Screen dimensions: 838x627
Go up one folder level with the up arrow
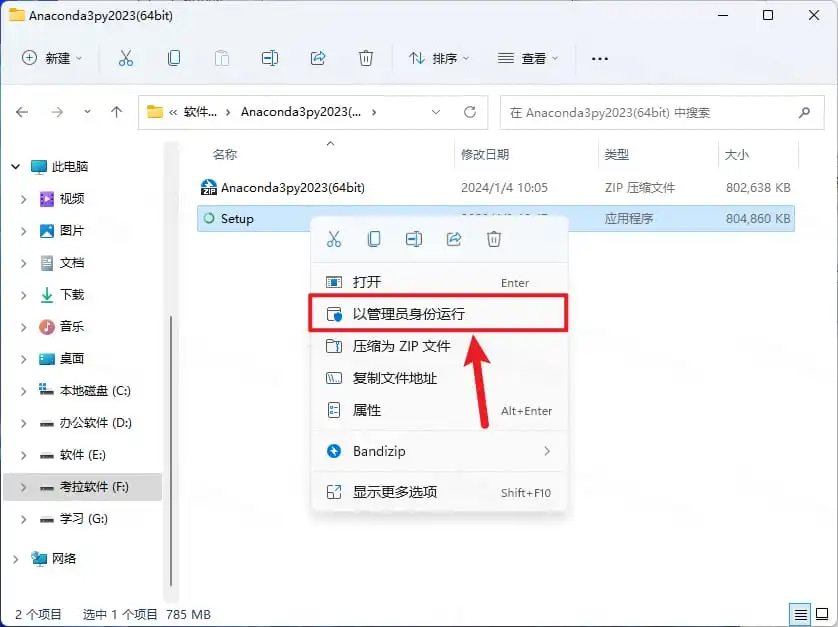coord(117,112)
